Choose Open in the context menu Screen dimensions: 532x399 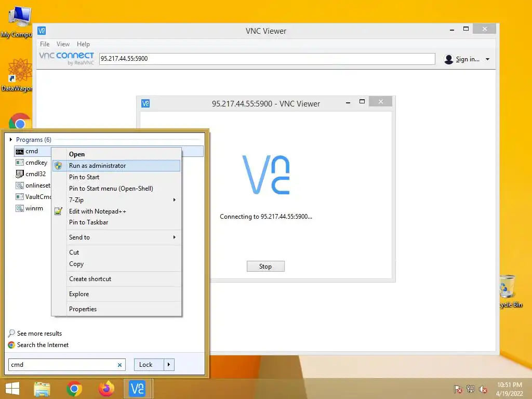click(x=116, y=154)
